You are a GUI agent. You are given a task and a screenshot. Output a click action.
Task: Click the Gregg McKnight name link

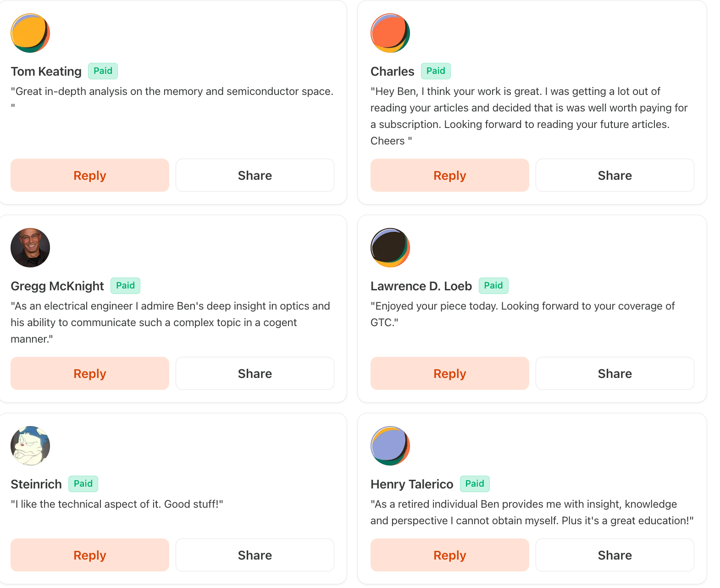click(57, 286)
